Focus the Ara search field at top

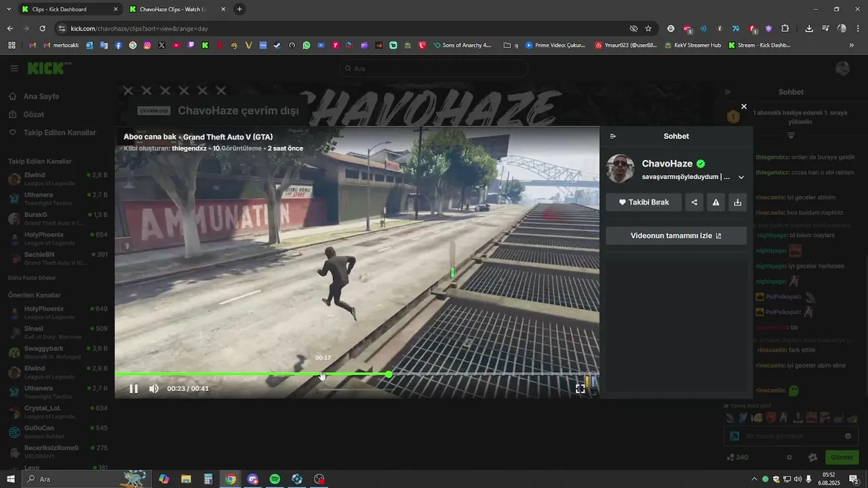[x=434, y=68]
